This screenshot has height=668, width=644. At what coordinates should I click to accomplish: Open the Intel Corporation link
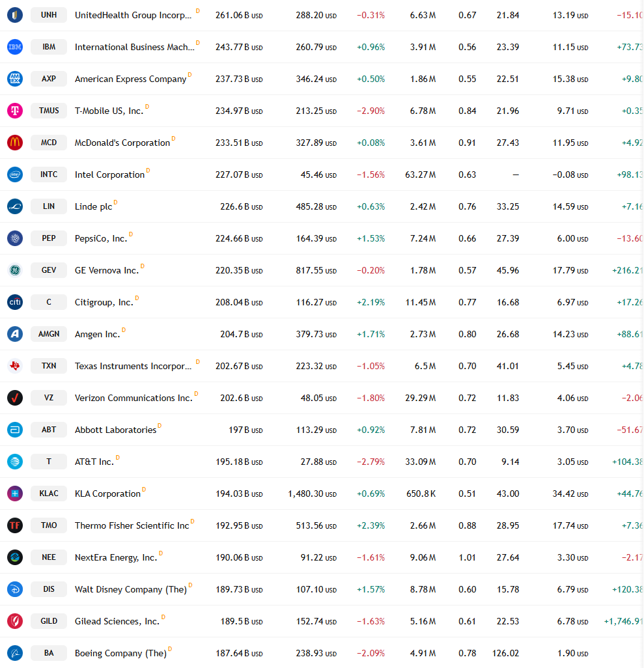(x=109, y=174)
